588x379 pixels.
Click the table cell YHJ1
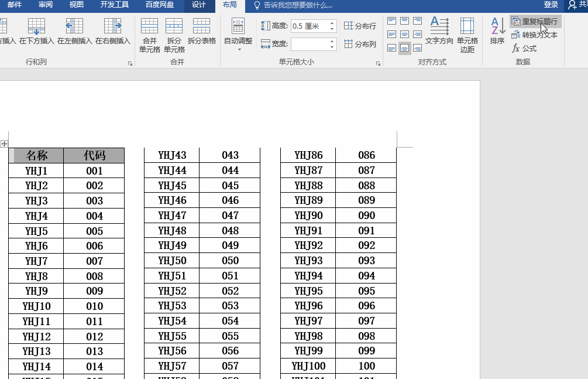coord(36,171)
